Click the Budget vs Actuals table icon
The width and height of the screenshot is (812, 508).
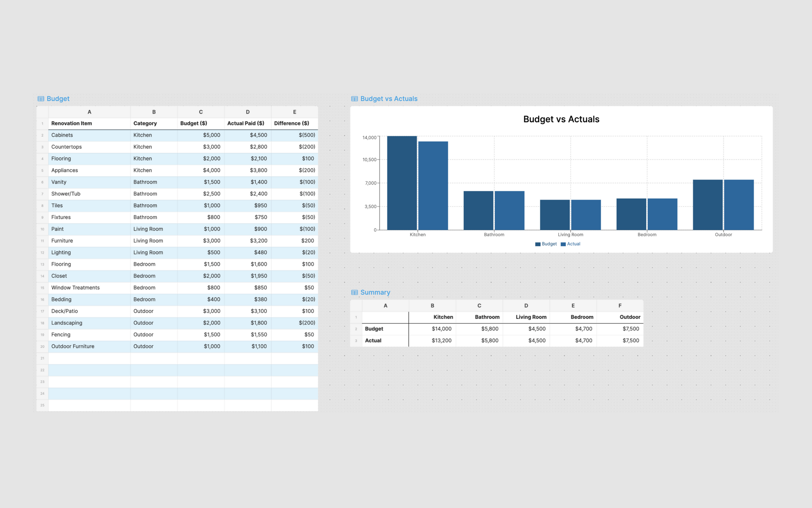pyautogui.click(x=354, y=99)
